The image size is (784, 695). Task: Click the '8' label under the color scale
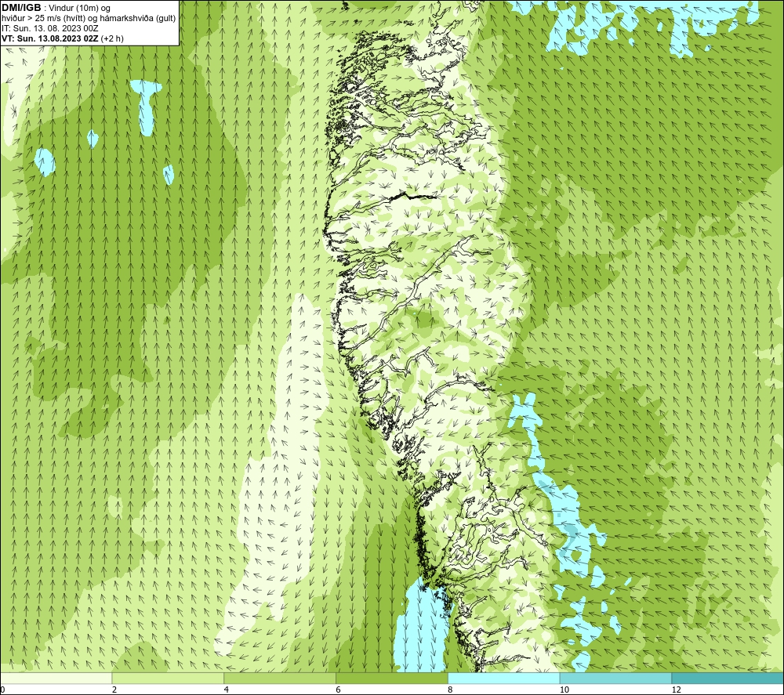pos(450,690)
